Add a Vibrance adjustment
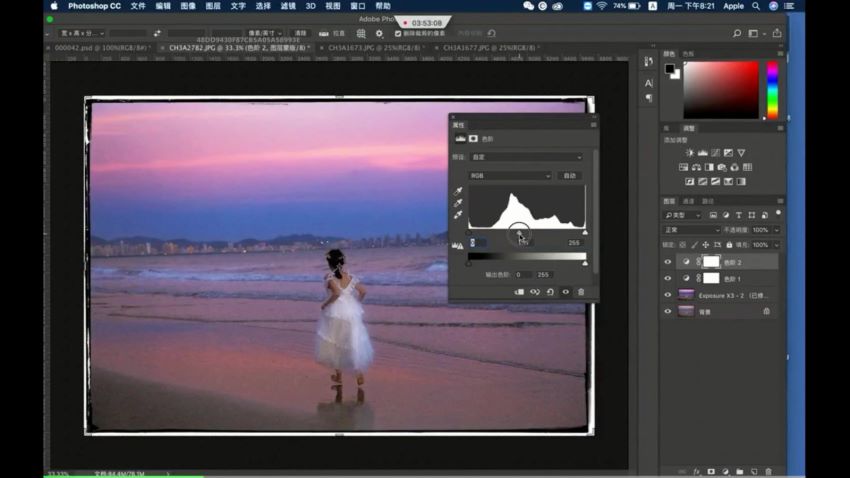Image resolution: width=850 pixels, height=478 pixels. [741, 153]
